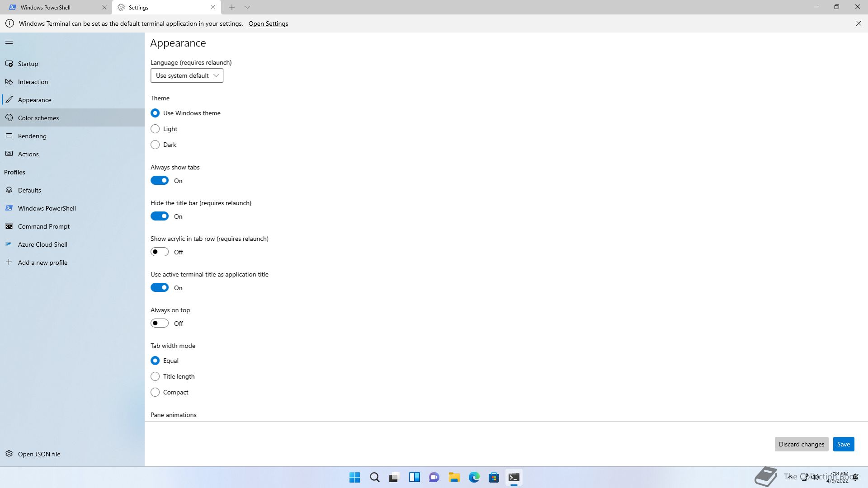This screenshot has height=488, width=868.
Task: Open Azure Cloud Shell profile settings
Action: [72, 244]
